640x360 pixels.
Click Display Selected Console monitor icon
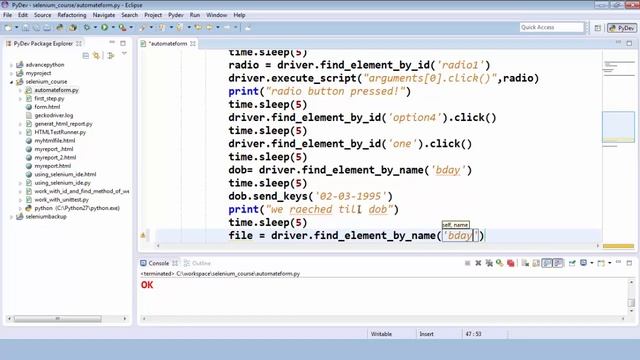tap(584, 263)
